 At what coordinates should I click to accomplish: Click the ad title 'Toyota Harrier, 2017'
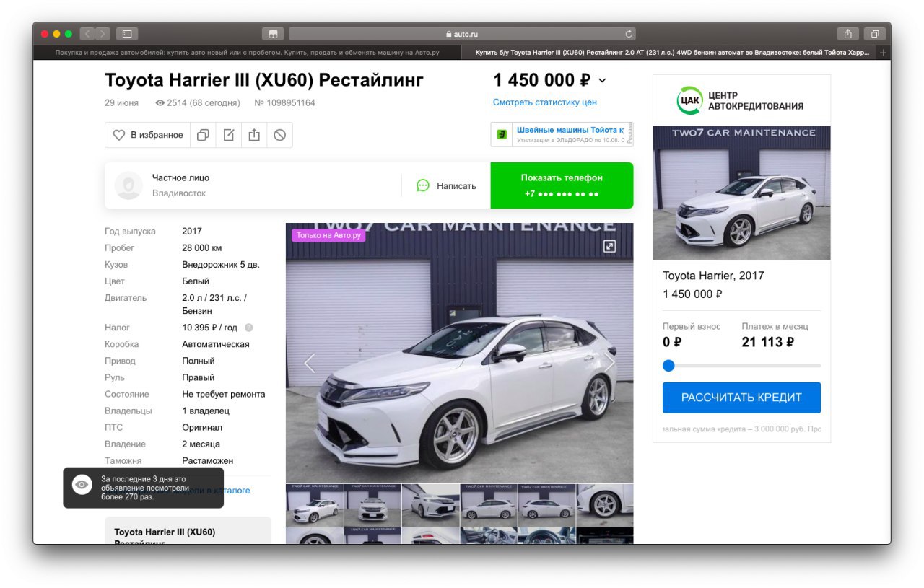tap(713, 276)
